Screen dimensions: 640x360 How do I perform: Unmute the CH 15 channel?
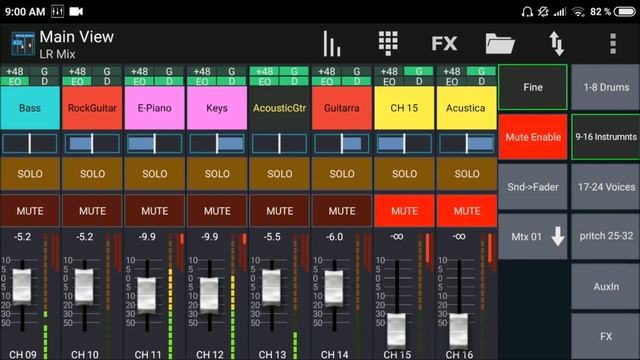coord(404,211)
